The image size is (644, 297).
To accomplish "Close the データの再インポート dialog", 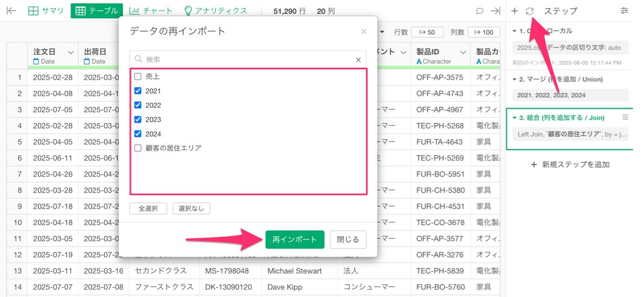I will (364, 32).
